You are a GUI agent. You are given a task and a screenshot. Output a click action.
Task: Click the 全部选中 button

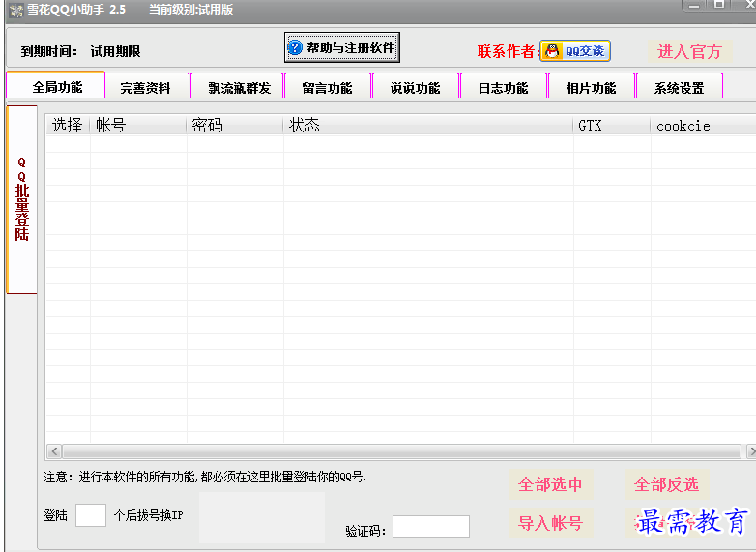pos(551,484)
